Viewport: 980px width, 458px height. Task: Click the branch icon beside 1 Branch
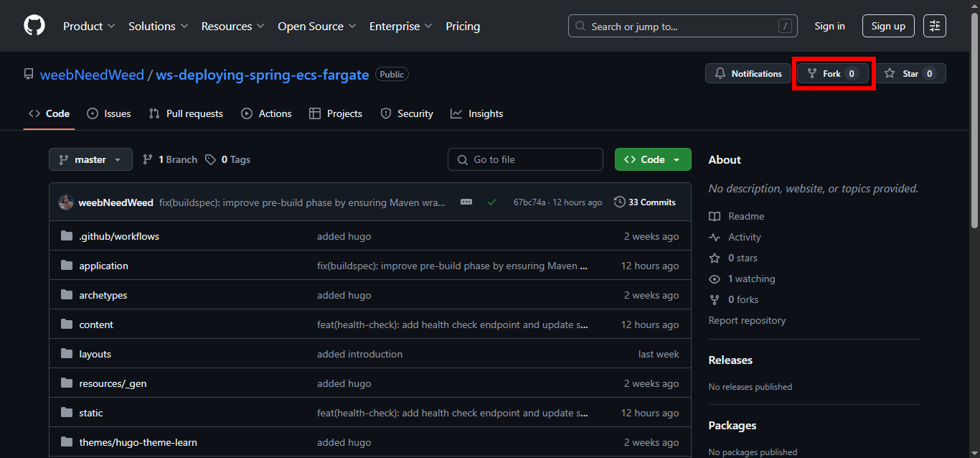tap(148, 159)
